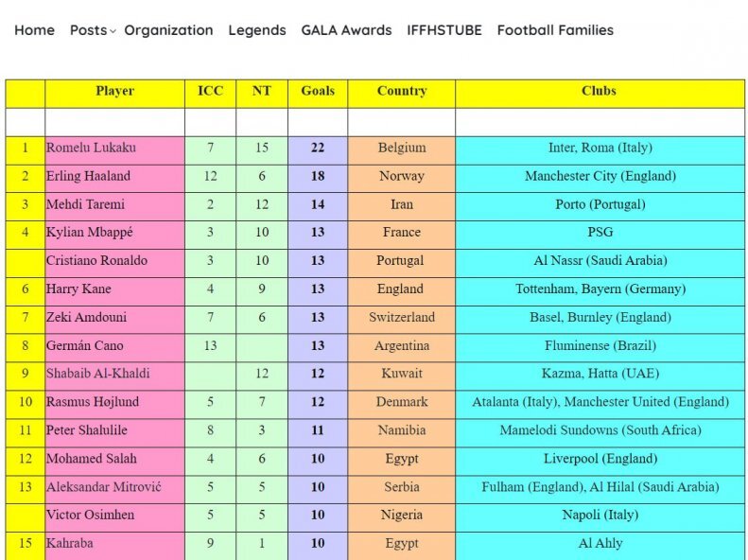This screenshot has height=560, width=748.
Task: Select the Erling Haaland name cell
Action: [89, 176]
